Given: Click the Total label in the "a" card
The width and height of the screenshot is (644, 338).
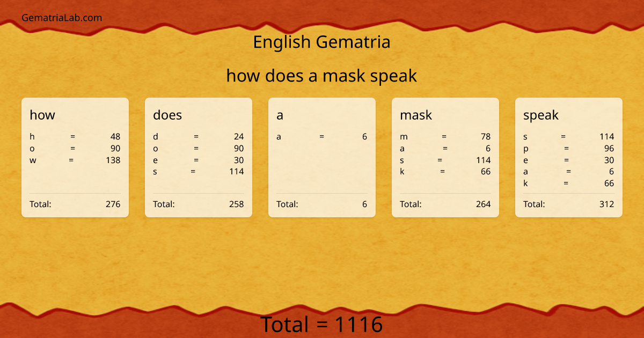Looking at the screenshot, I should coord(287,204).
